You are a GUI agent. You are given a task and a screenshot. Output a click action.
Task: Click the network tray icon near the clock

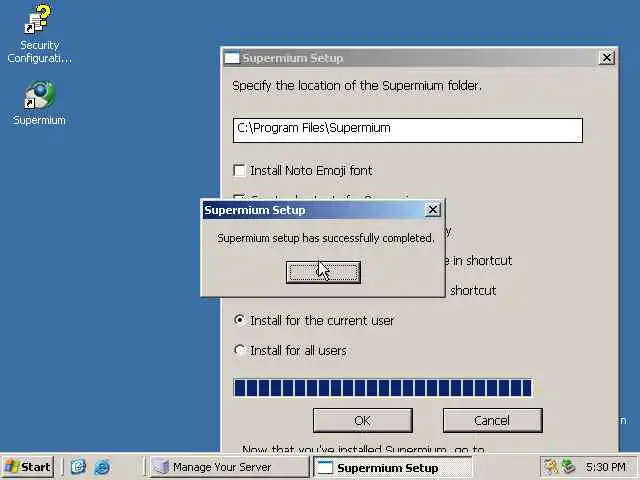tap(568, 467)
